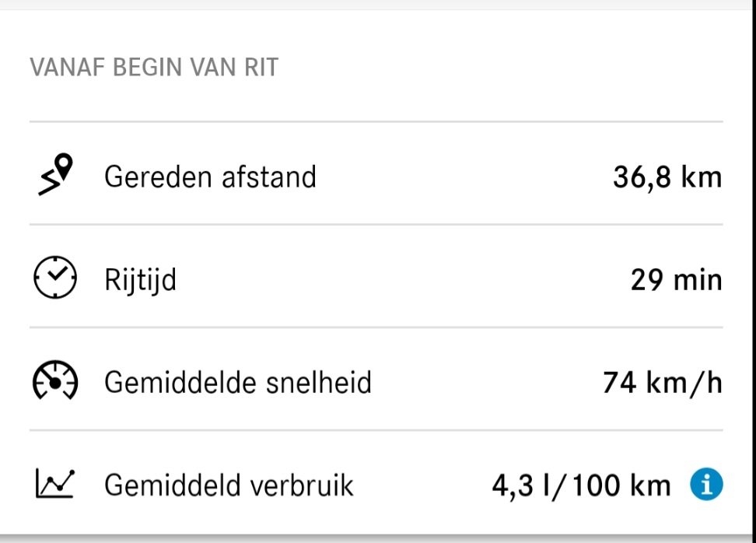Click the divider line below Gemiddelde snelheid row
Viewport: 756px width, 543px height.
click(x=376, y=430)
